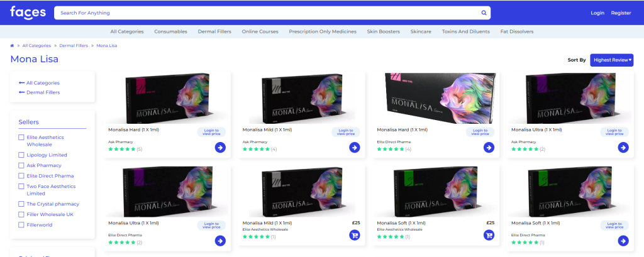Toggle the Lipology Limited checkbox
Image resolution: width=644 pixels, height=257 pixels.
point(22,155)
